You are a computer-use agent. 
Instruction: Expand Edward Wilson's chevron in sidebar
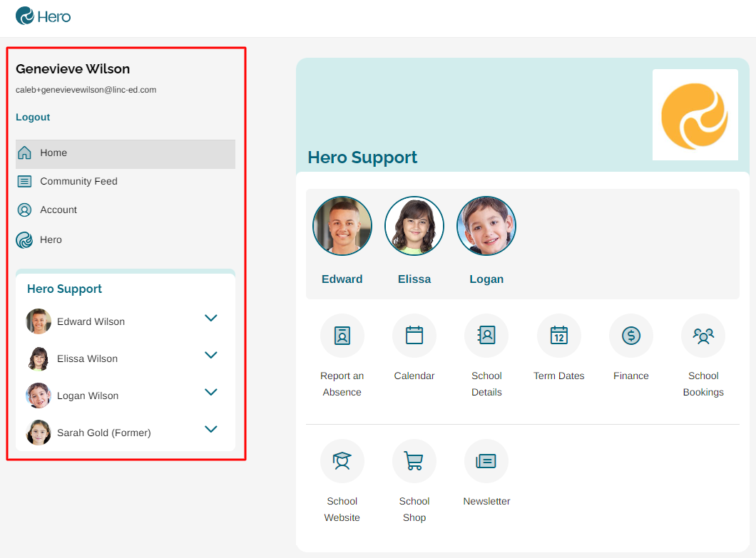coord(211,319)
